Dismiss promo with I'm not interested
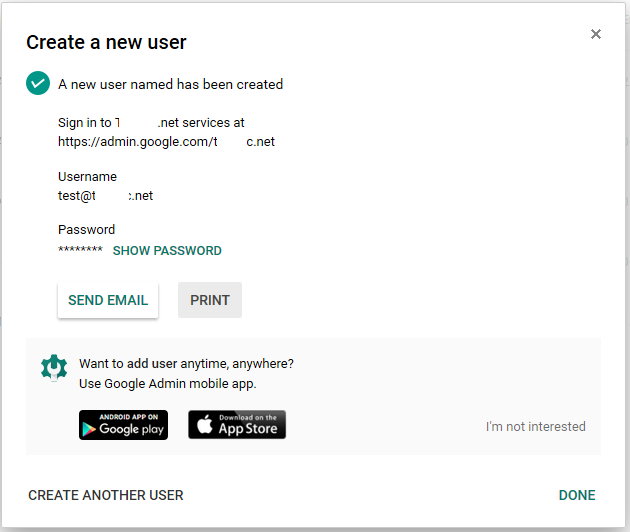The width and height of the screenshot is (630, 532). click(x=535, y=427)
